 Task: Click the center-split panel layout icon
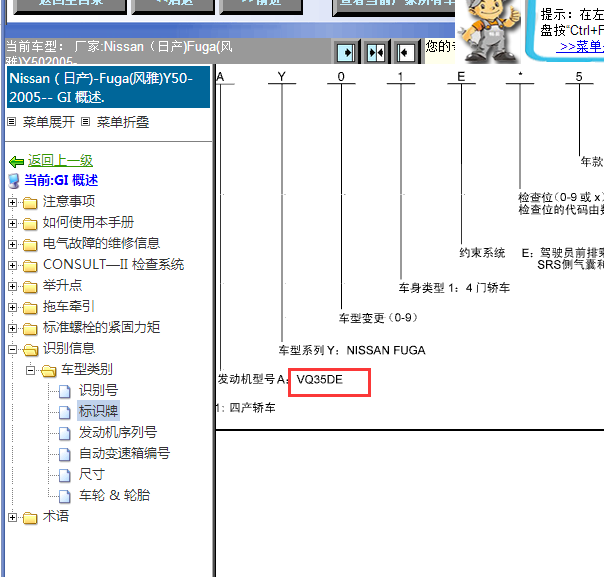click(376, 52)
